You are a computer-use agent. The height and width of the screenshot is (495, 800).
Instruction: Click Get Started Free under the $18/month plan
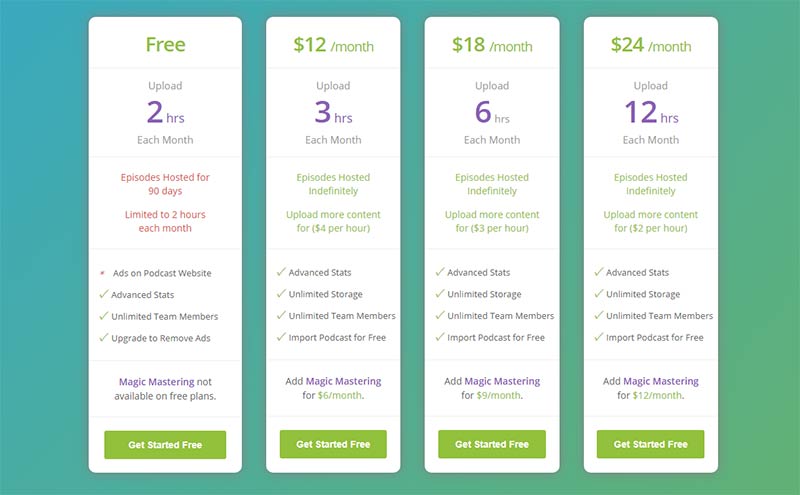tap(492, 444)
